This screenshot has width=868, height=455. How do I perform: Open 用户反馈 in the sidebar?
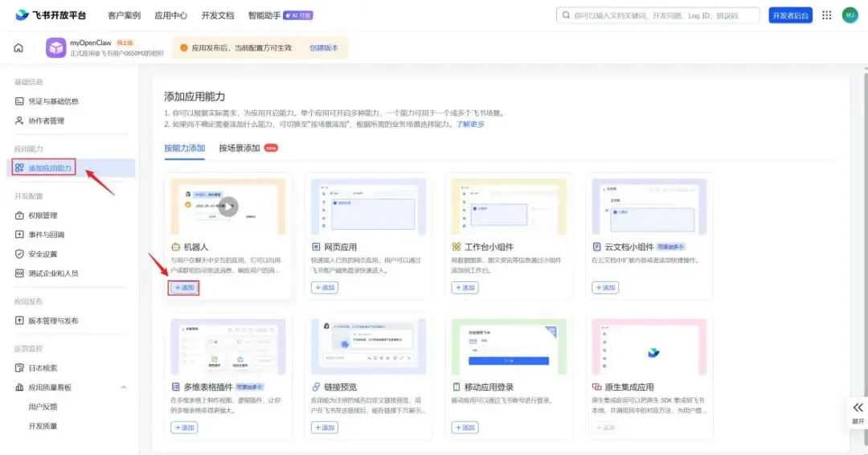point(43,407)
